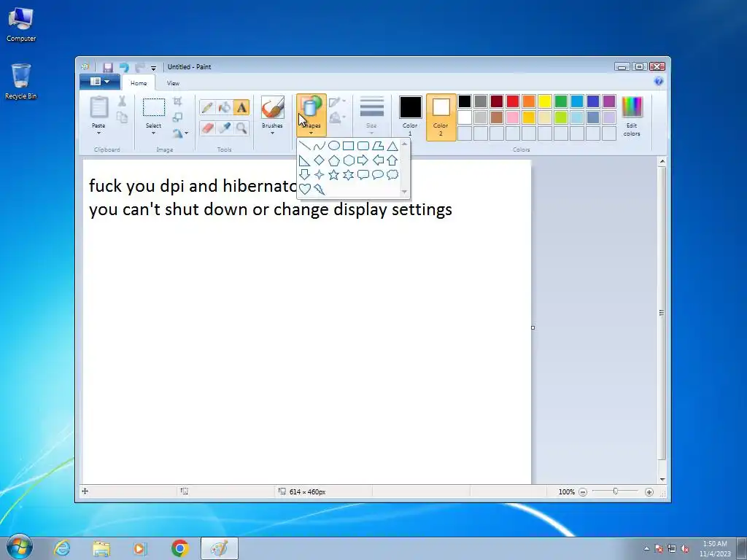Screen dimensions: 747x560
Task: Toggle Color 1 as the active color
Action: [410, 117]
